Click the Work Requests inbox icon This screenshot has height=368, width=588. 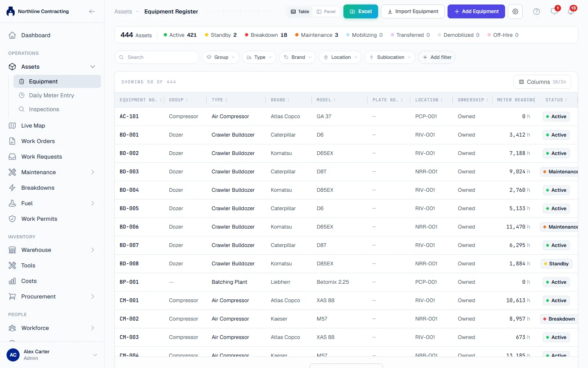click(12, 157)
